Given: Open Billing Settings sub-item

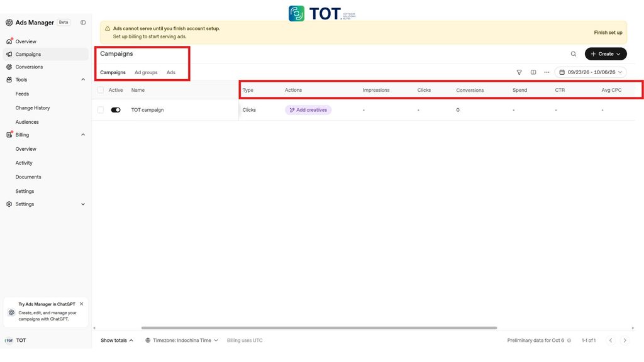Looking at the screenshot, I should click(25, 191).
